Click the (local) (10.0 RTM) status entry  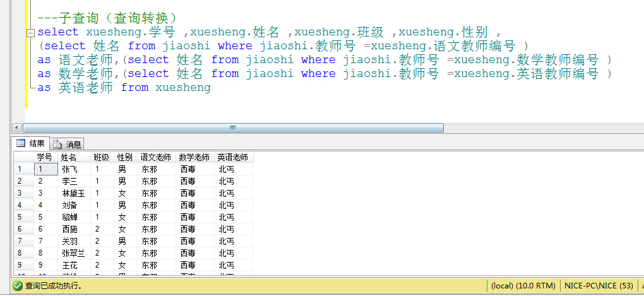pyautogui.click(x=523, y=286)
